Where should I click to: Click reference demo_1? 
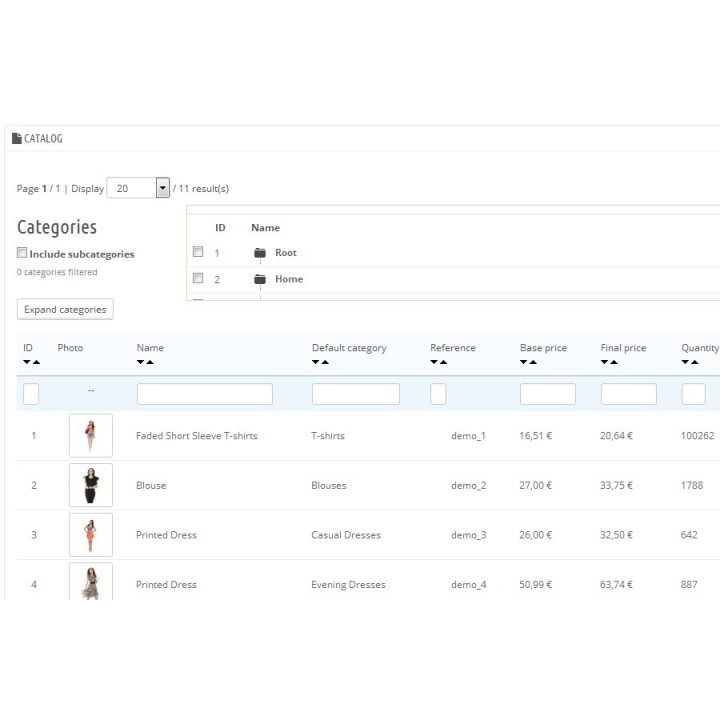point(468,436)
